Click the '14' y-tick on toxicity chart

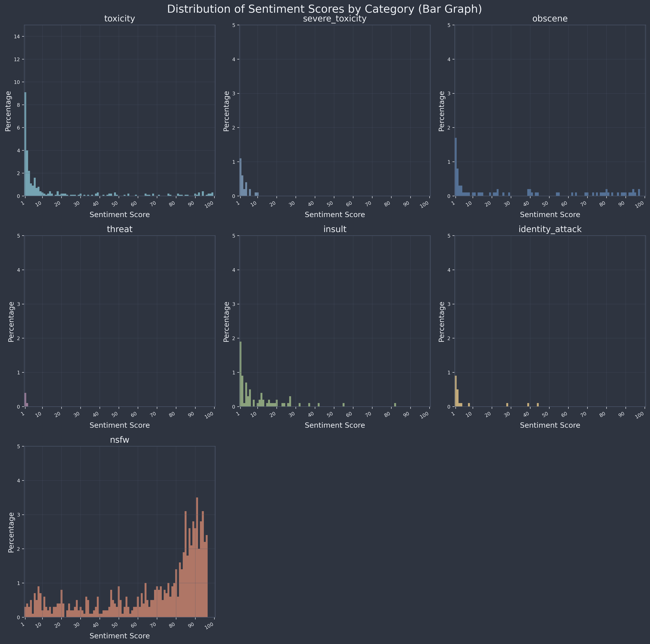point(17,36)
